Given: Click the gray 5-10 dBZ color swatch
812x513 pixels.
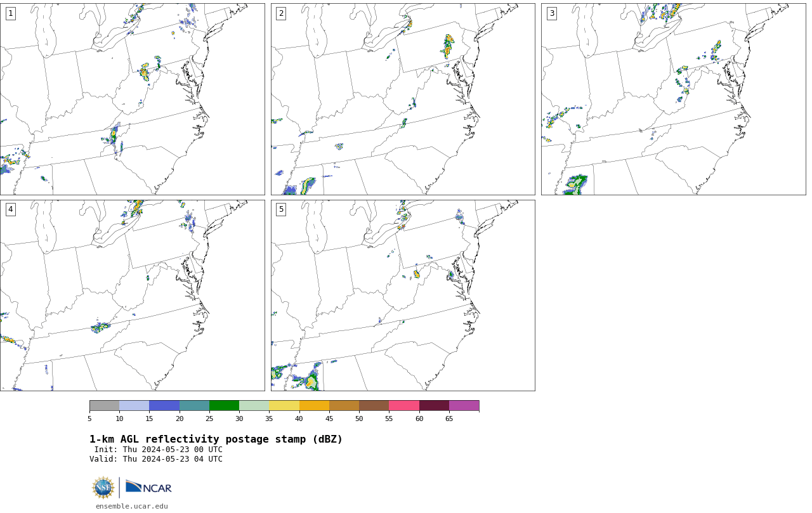Looking at the screenshot, I should 104,406.
